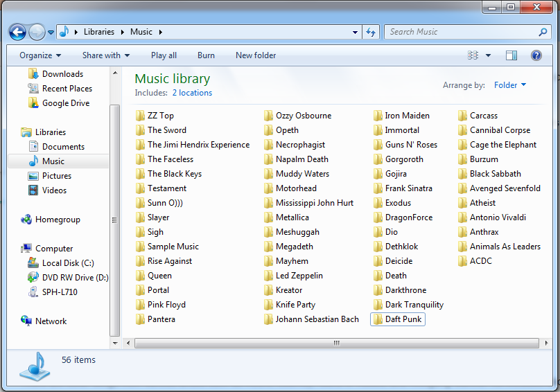
Task: Open the 2 locations link
Action: (192, 93)
